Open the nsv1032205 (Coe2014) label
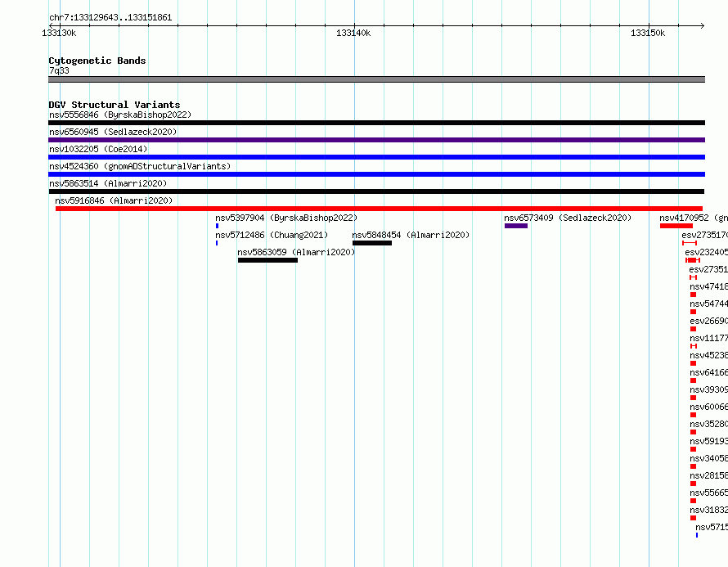Image resolution: width=728 pixels, height=567 pixels. tap(98, 149)
